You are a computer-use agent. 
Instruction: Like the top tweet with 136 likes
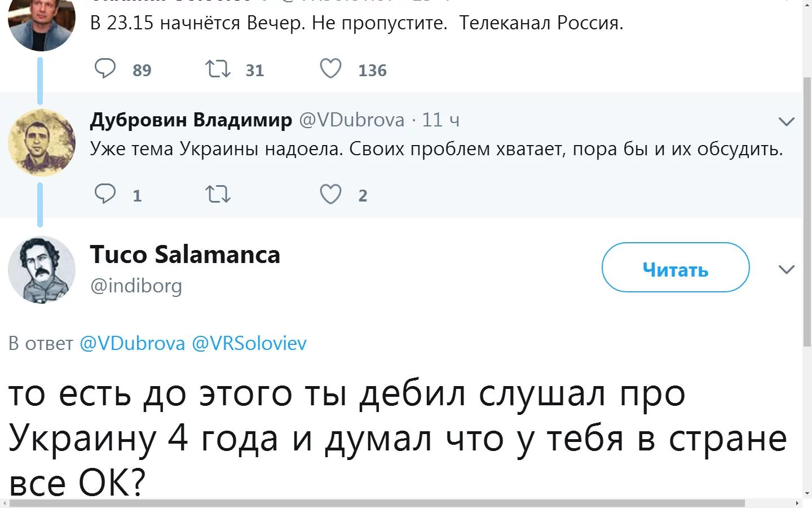tap(330, 69)
